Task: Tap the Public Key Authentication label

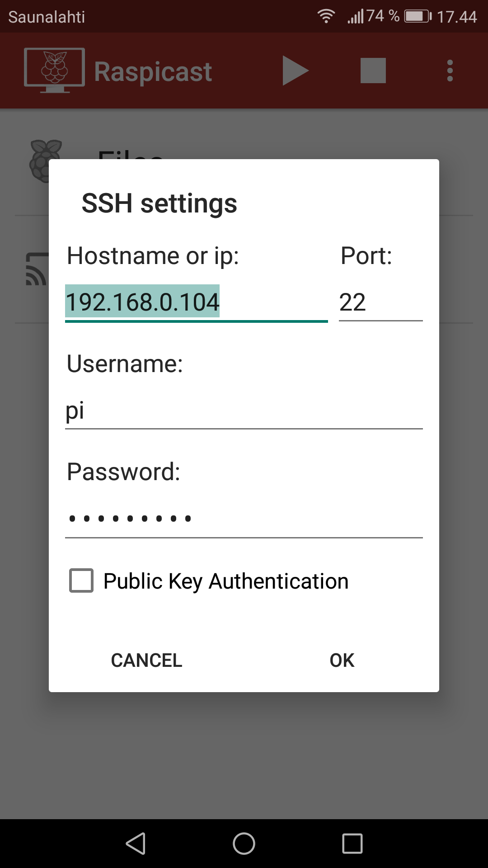Action: 226,581
